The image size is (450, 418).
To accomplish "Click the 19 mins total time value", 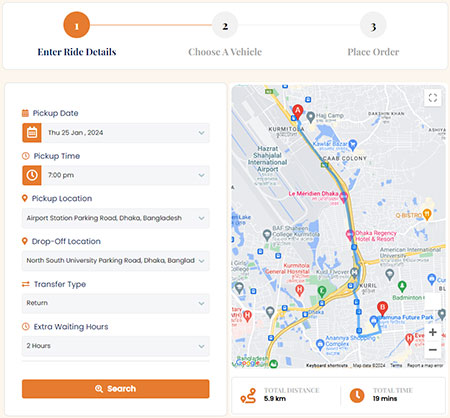I will 385,399.
